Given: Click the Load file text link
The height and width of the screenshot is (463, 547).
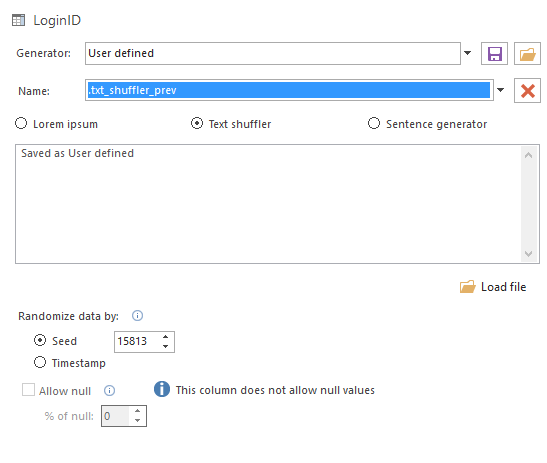Looking at the screenshot, I should tap(503, 287).
